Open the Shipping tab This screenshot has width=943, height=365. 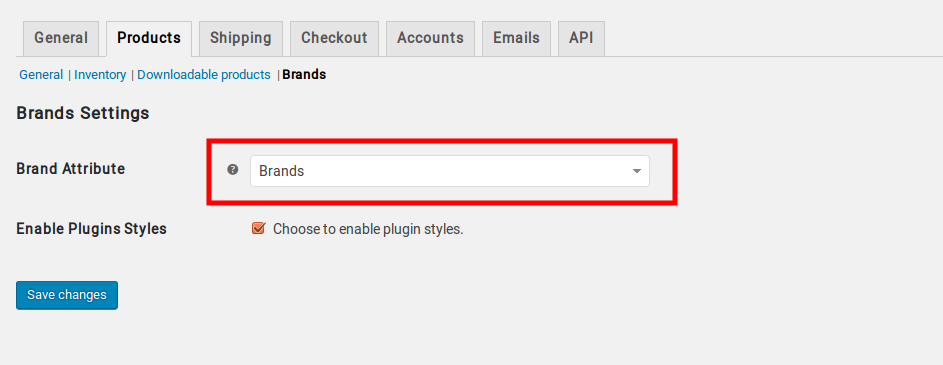pos(241,38)
